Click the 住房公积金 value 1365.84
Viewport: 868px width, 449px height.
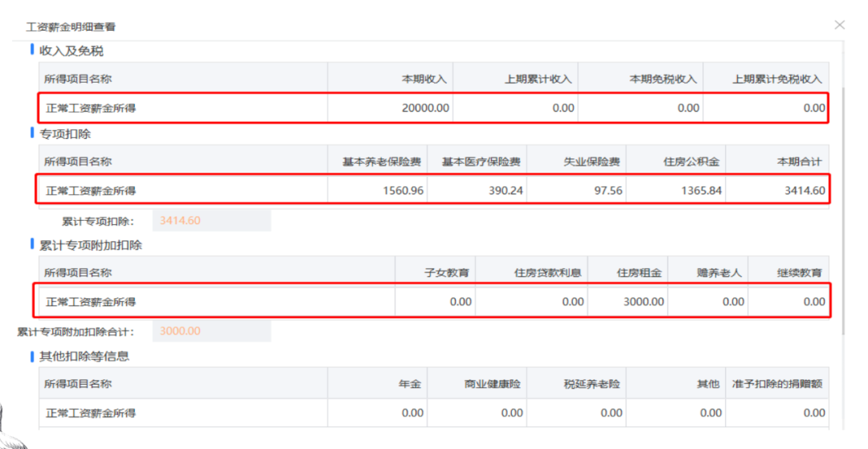click(x=676, y=191)
